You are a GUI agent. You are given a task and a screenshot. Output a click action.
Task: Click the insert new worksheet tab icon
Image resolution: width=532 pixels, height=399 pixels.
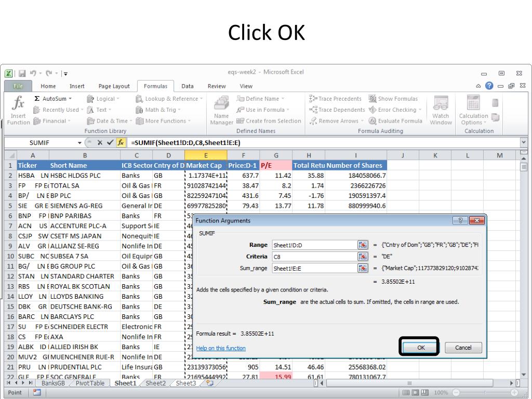coord(210,383)
